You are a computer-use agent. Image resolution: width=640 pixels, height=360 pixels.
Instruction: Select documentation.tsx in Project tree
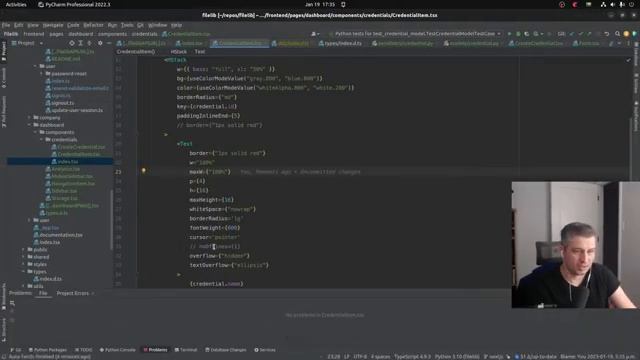[58, 235]
